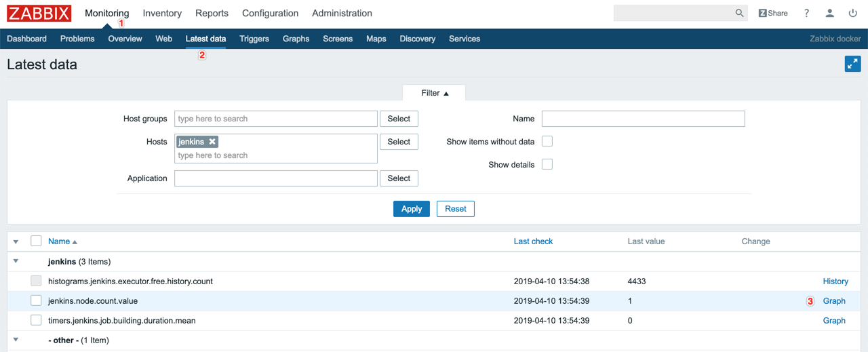
Task: Collapse the Filter panel
Action: click(x=435, y=93)
